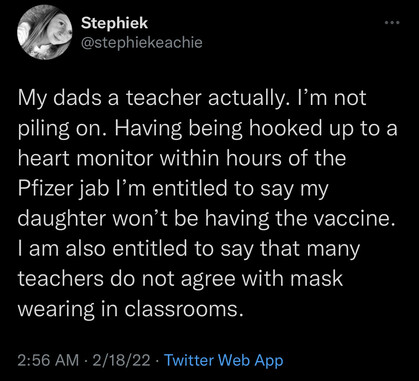This screenshot has width=419, height=381.
Task: Click the phrase 'I am also entitled'
Action: coord(102,248)
